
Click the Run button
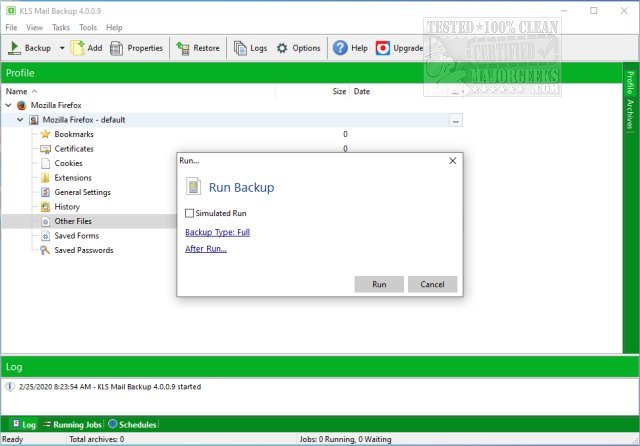pyautogui.click(x=379, y=284)
